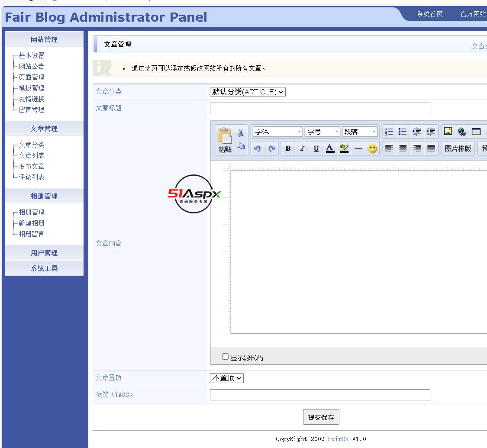Align text left

(x=389, y=148)
